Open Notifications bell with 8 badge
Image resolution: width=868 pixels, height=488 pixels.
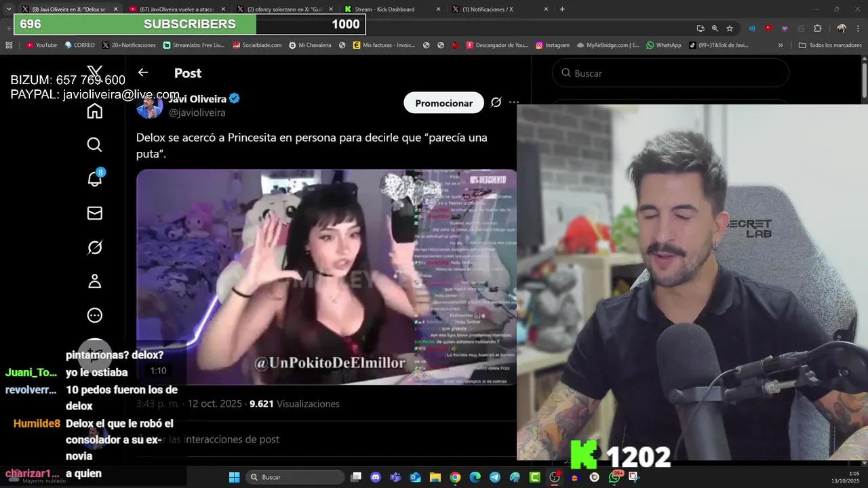click(x=95, y=178)
